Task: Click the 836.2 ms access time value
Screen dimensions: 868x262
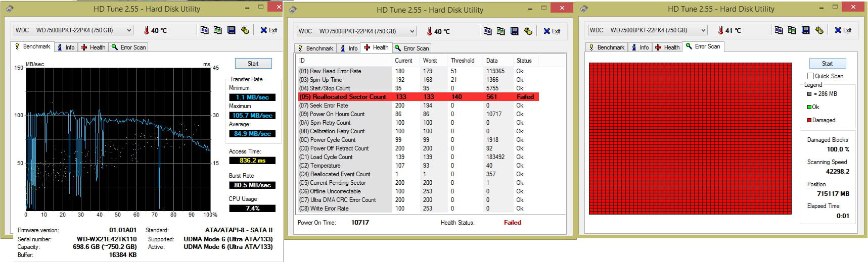Action: coord(252,161)
